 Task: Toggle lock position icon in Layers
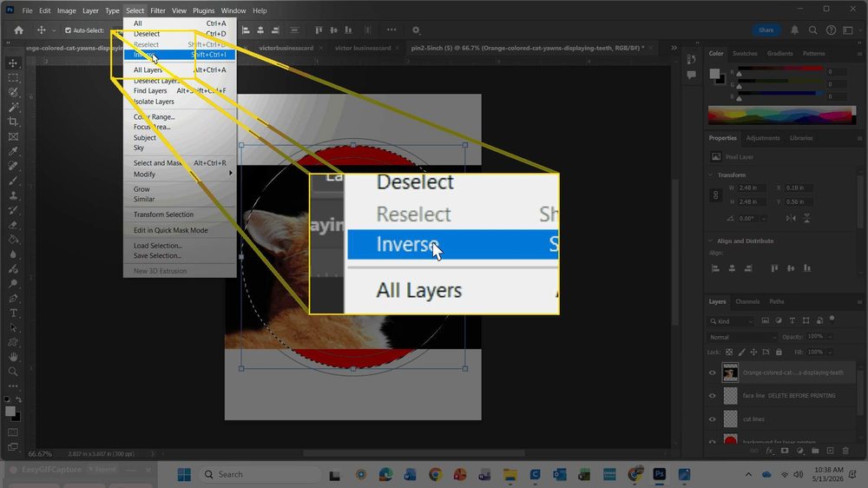click(x=753, y=353)
